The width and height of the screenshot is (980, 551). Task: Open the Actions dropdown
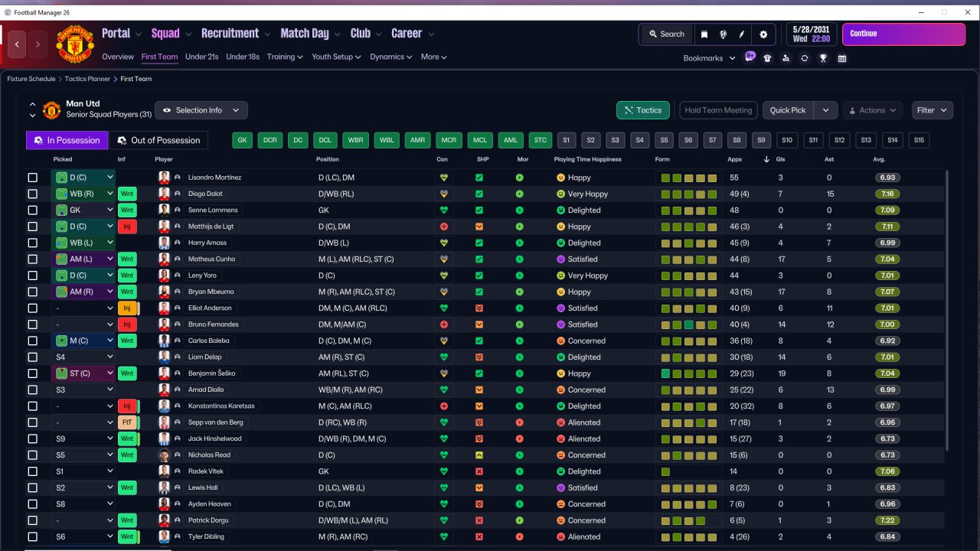(873, 110)
